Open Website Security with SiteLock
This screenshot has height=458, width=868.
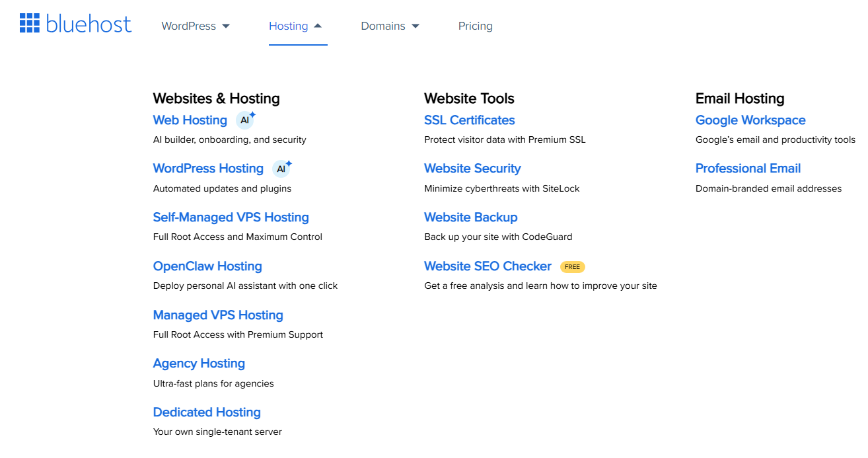(x=472, y=169)
